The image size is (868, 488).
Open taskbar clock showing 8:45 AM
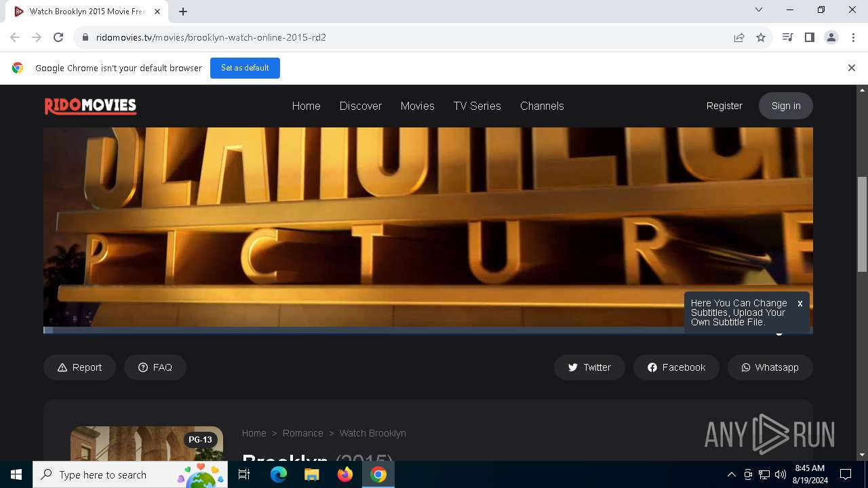pyautogui.click(x=810, y=474)
